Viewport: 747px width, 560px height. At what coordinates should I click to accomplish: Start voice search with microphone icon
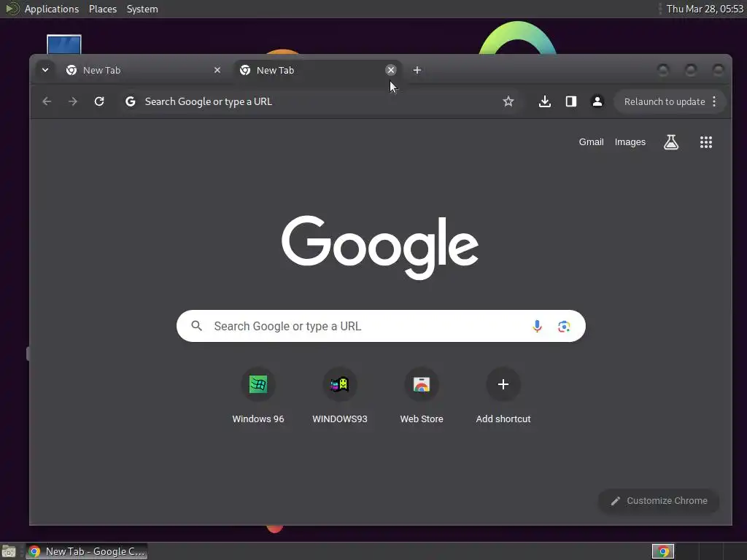[537, 326]
